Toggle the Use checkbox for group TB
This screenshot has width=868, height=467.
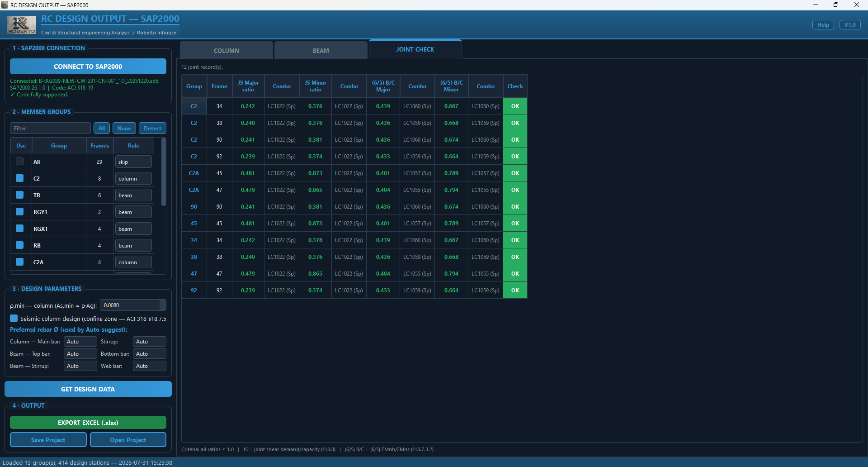pos(19,195)
